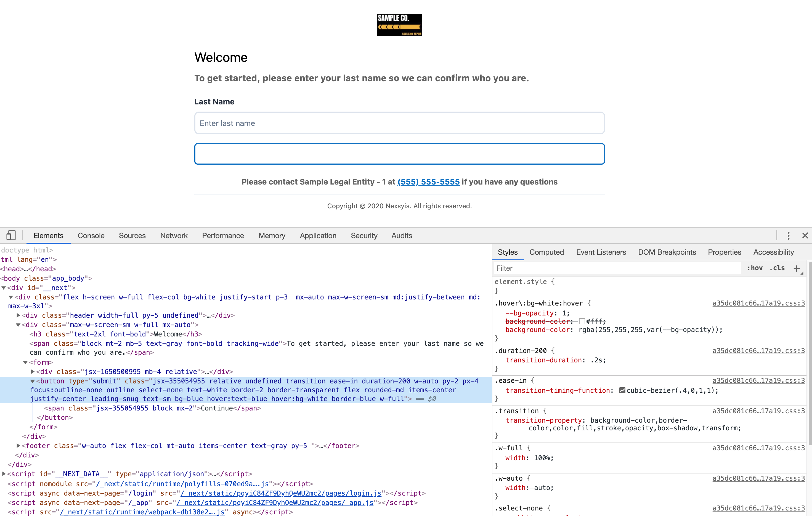The height and width of the screenshot is (516, 812).
Task: Expand the header width-full div node
Action: [18, 315]
